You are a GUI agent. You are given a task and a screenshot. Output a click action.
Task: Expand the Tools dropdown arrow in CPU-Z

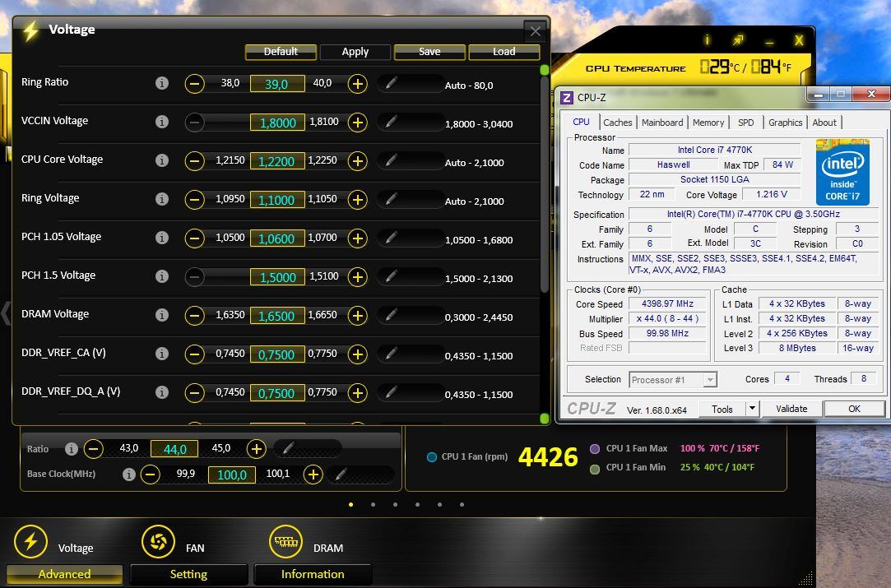[x=752, y=409]
